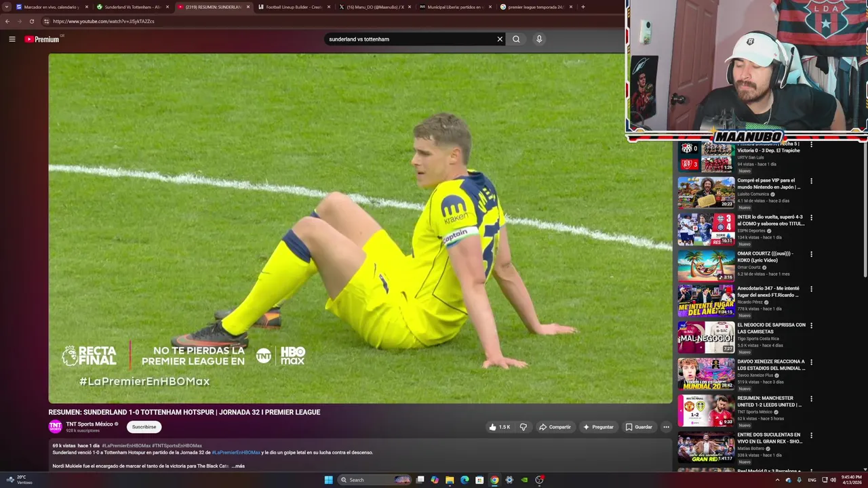This screenshot has width=868, height=488.
Task: Open options menu for 'Anecdotario 347' video
Action: pyautogui.click(x=811, y=289)
